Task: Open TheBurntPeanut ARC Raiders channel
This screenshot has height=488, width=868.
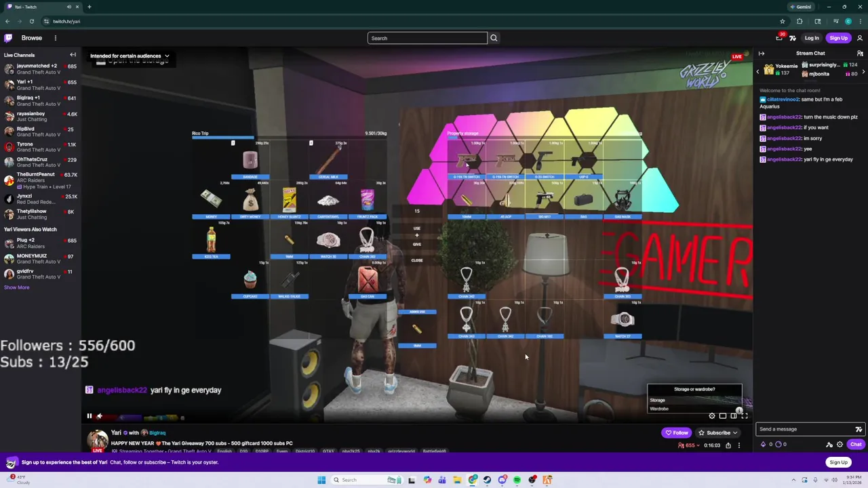Action: 41,180
